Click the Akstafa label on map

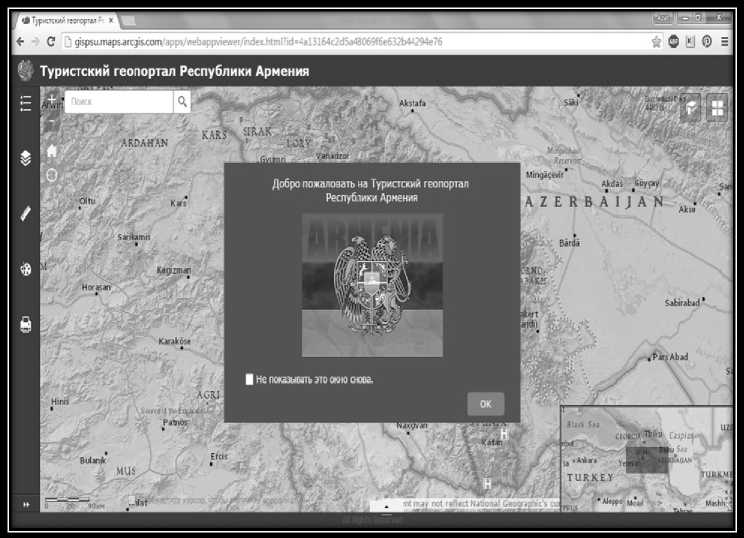(412, 103)
